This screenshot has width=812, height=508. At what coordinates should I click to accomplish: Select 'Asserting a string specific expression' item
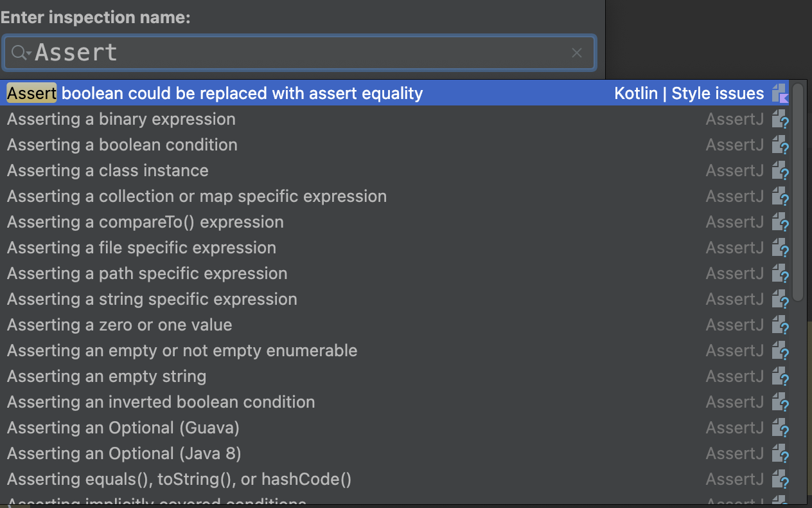click(x=152, y=299)
